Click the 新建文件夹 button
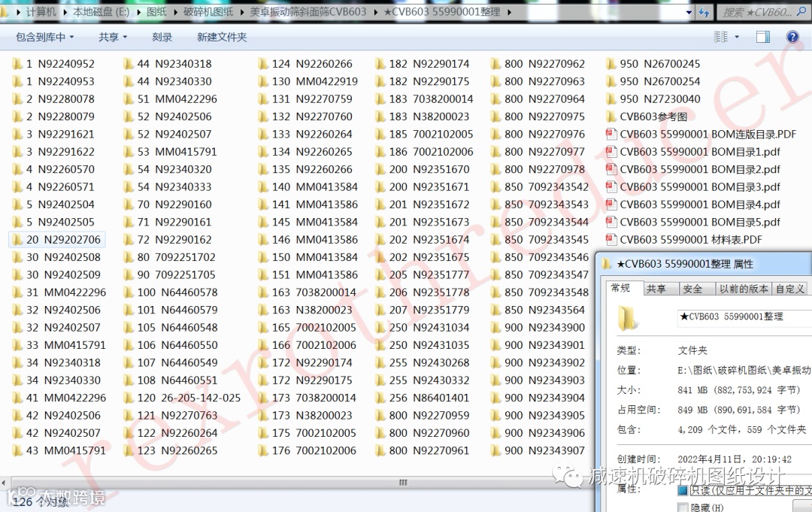 click(222, 38)
